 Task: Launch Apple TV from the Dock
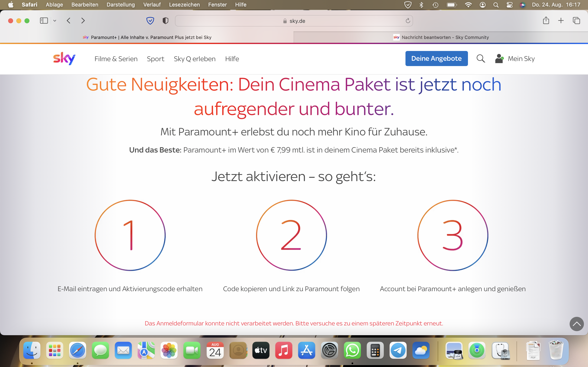click(261, 350)
